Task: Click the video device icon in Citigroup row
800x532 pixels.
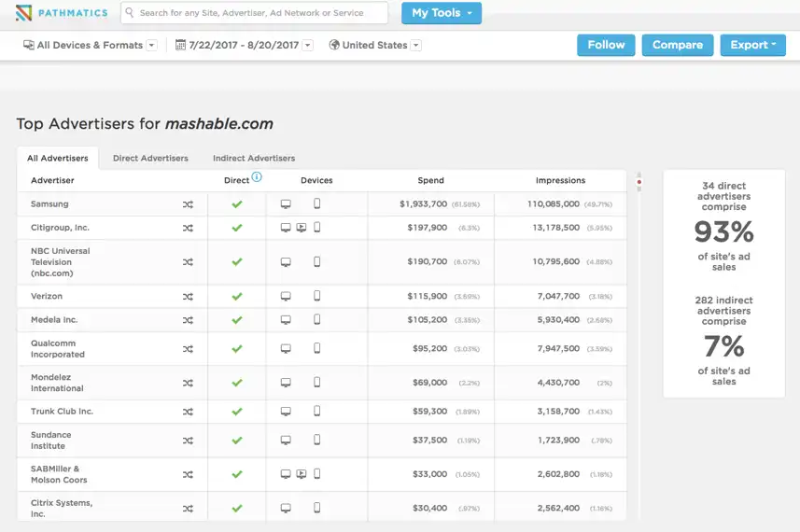Action: [302, 228]
